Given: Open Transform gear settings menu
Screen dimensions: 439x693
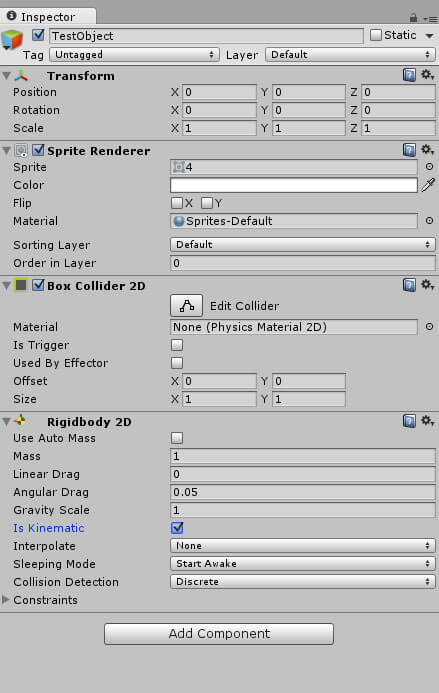Looking at the screenshot, I should [x=427, y=75].
